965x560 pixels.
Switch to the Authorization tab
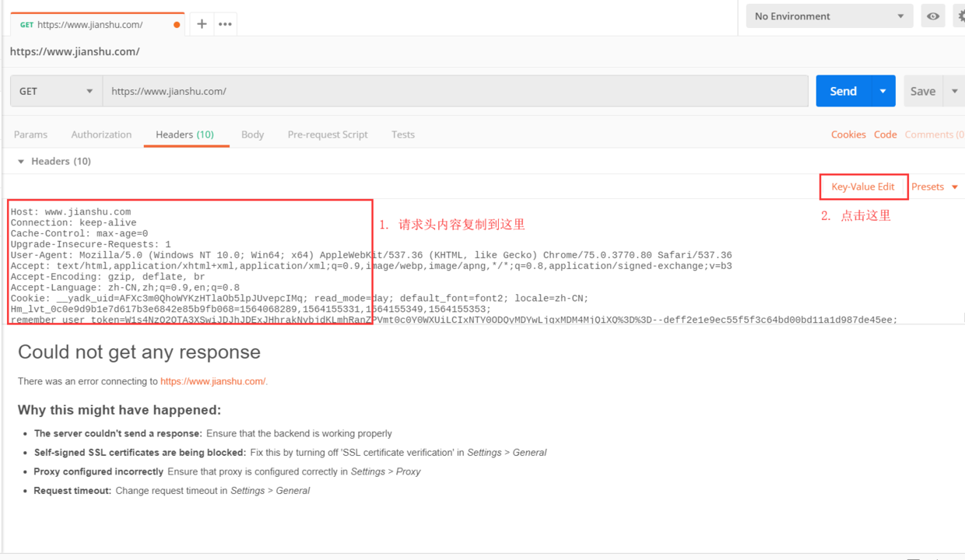(x=101, y=135)
